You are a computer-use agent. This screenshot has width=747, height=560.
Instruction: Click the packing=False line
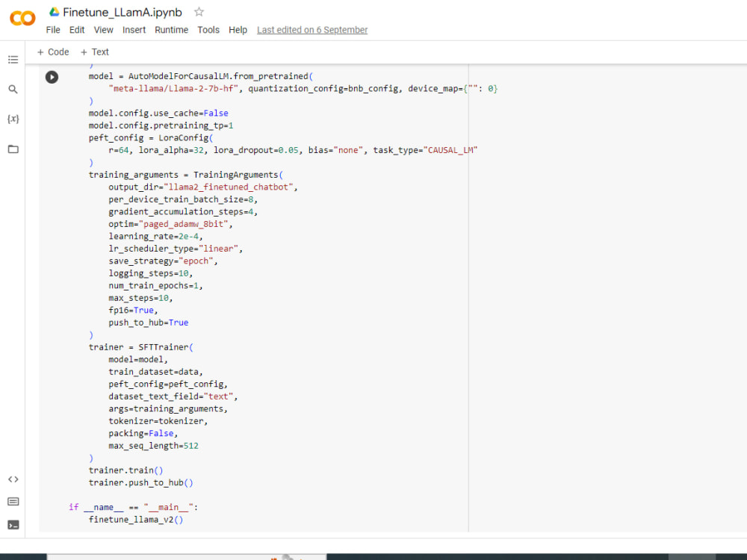coord(141,434)
